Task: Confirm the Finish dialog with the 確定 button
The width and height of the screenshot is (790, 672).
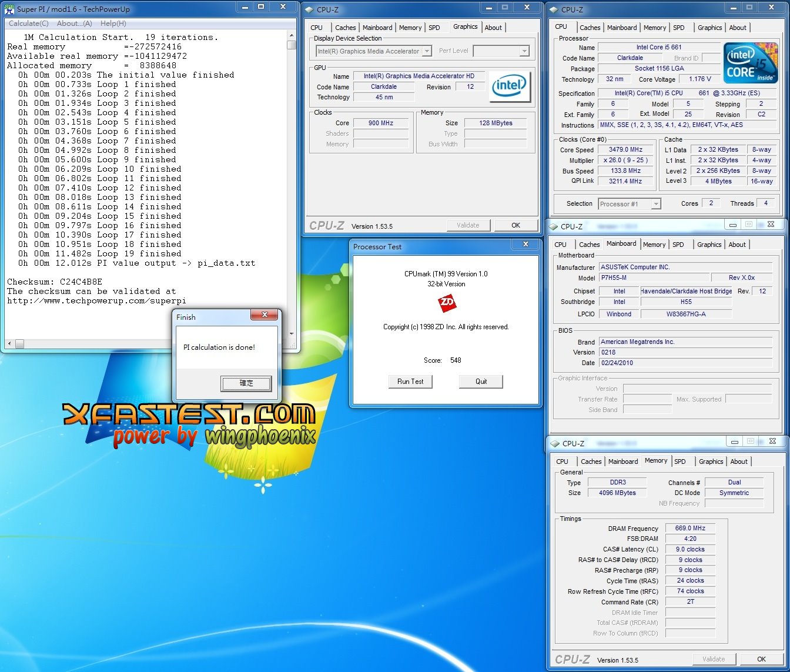Action: click(246, 383)
